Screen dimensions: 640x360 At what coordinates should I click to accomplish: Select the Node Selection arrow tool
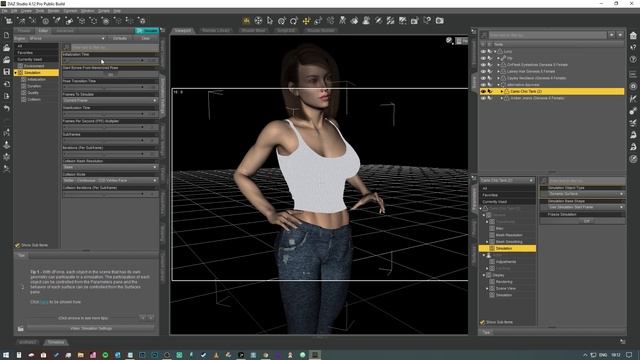point(270,20)
